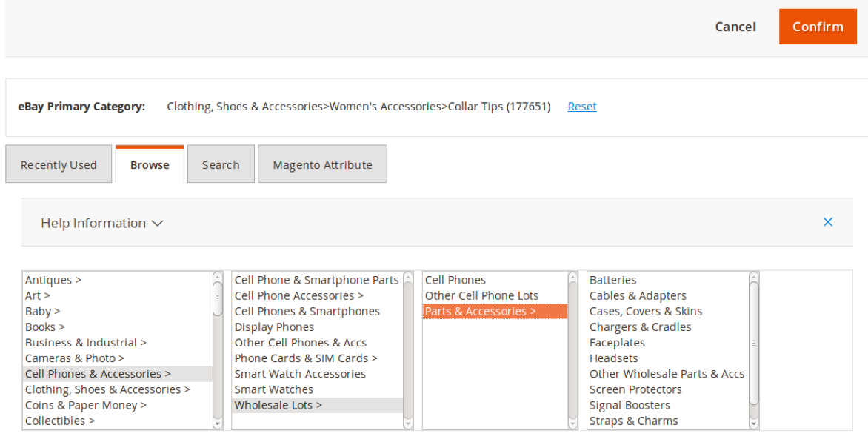Choose Wholesale Lots subcategory
This screenshot has height=442, width=868.
coord(317,405)
